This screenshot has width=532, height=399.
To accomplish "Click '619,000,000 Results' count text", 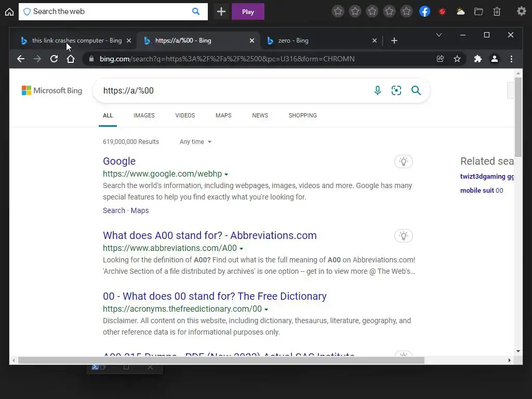I will click(x=130, y=142).
